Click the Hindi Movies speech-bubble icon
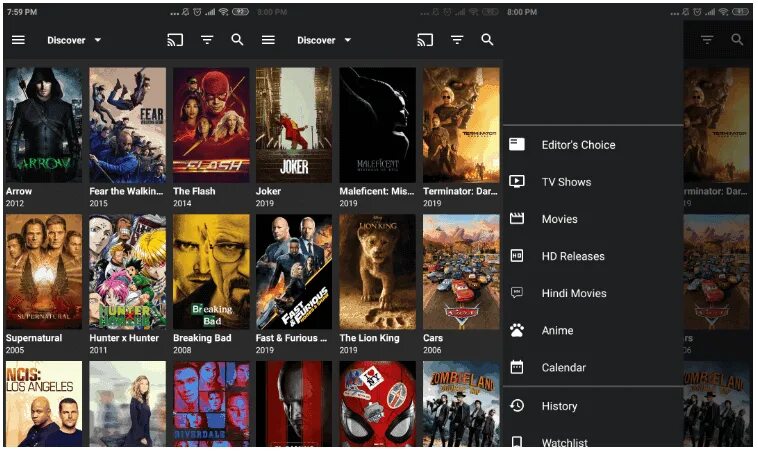The width and height of the screenshot is (758, 451). [x=517, y=292]
